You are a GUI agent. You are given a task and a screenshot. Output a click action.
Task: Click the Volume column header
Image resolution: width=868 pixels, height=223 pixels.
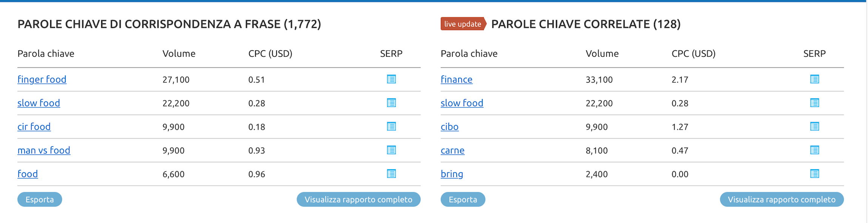(x=179, y=53)
